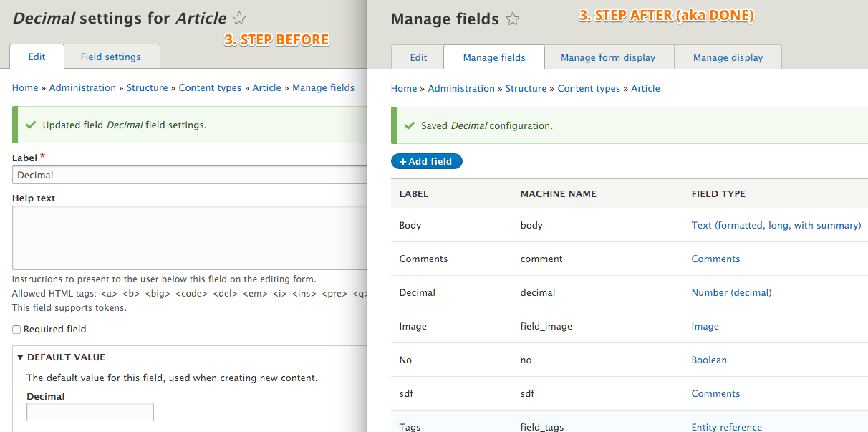Click the Entity reference field type link
The width and height of the screenshot is (868, 432).
click(726, 427)
